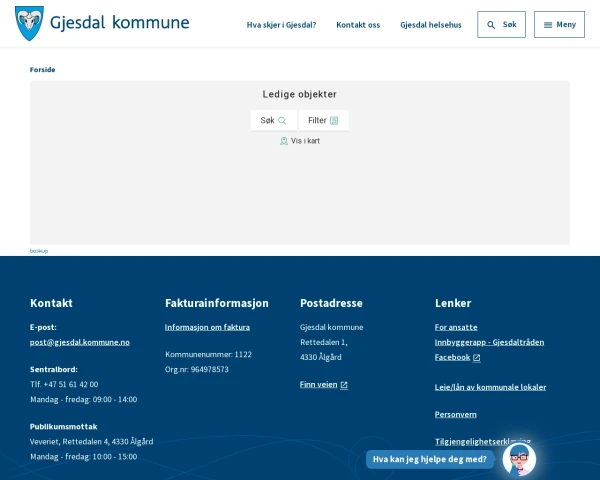
Task: Click the 'Ledige objekter' heading
Action: coord(300,94)
